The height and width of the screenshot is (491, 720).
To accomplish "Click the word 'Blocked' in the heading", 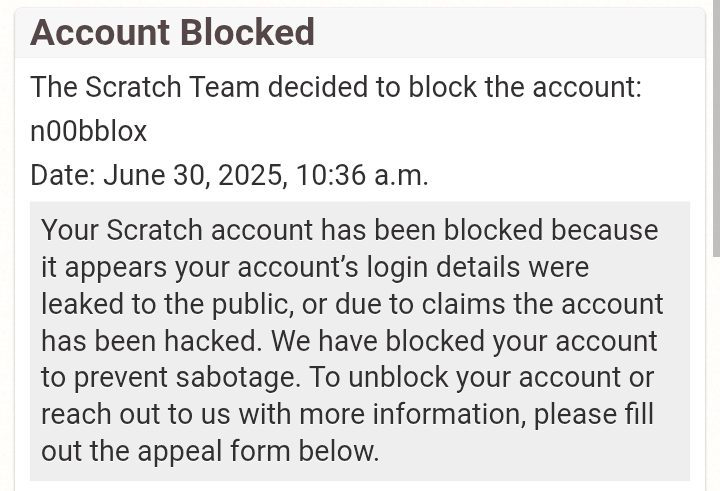I will coord(248,33).
